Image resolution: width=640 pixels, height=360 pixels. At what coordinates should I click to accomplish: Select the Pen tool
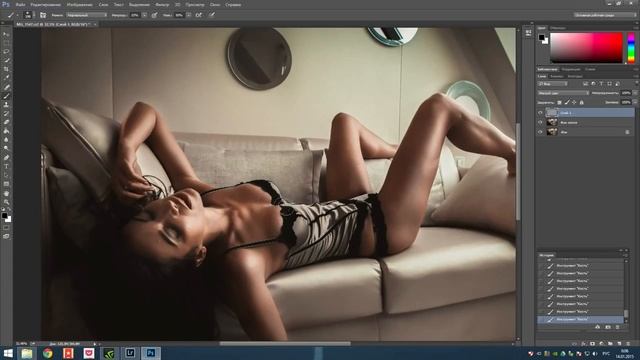pyautogui.click(x=6, y=158)
